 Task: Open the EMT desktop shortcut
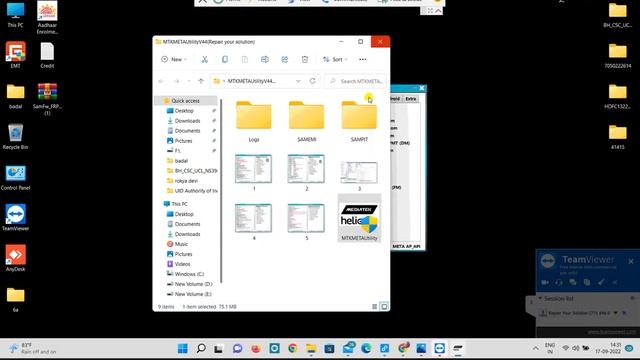[16, 55]
